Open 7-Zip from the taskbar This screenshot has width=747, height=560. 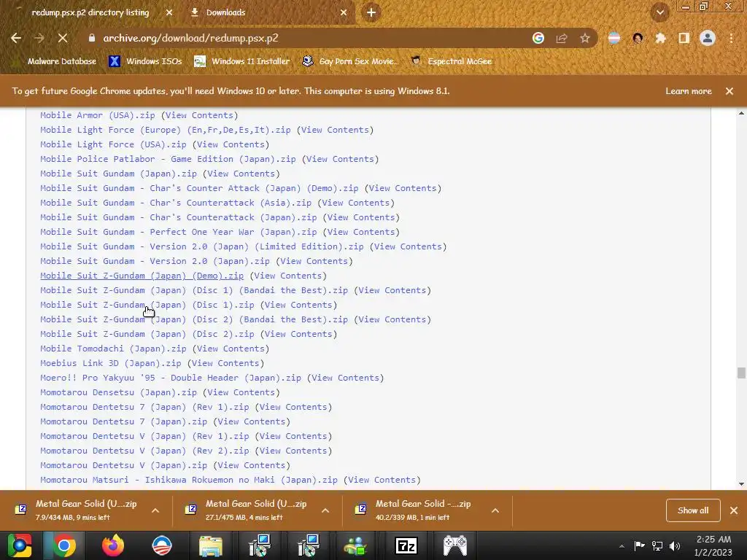406,545
